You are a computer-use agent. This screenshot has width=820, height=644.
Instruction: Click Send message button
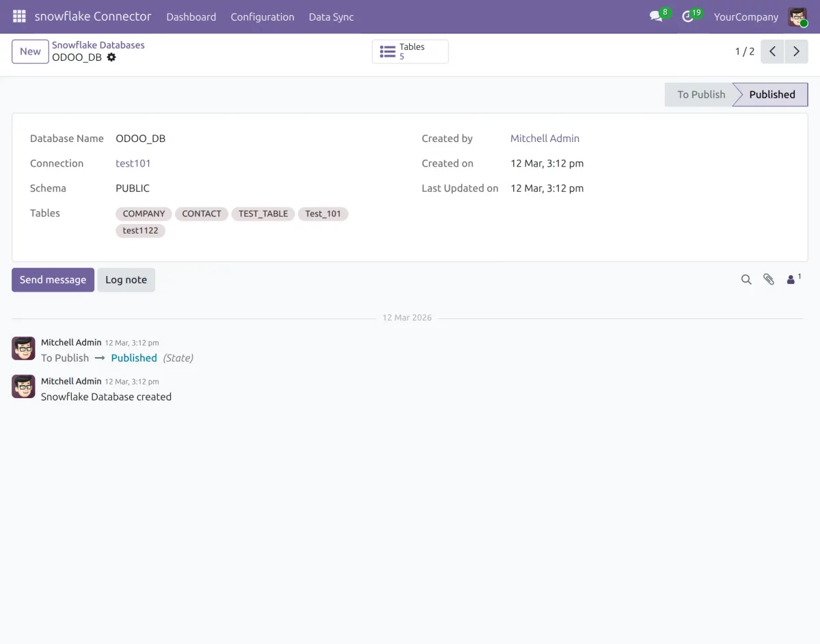click(53, 279)
